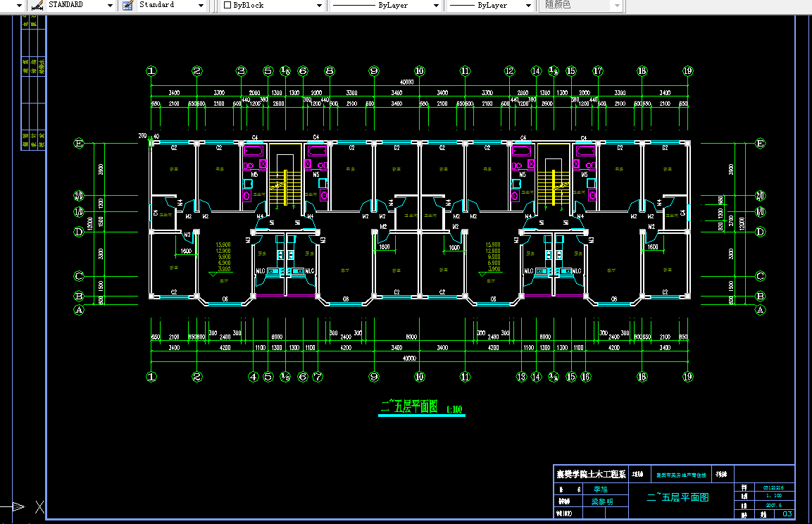Screen dimensions: 812x524
Task: Click the dimension style manager icon
Action: click(x=37, y=5)
